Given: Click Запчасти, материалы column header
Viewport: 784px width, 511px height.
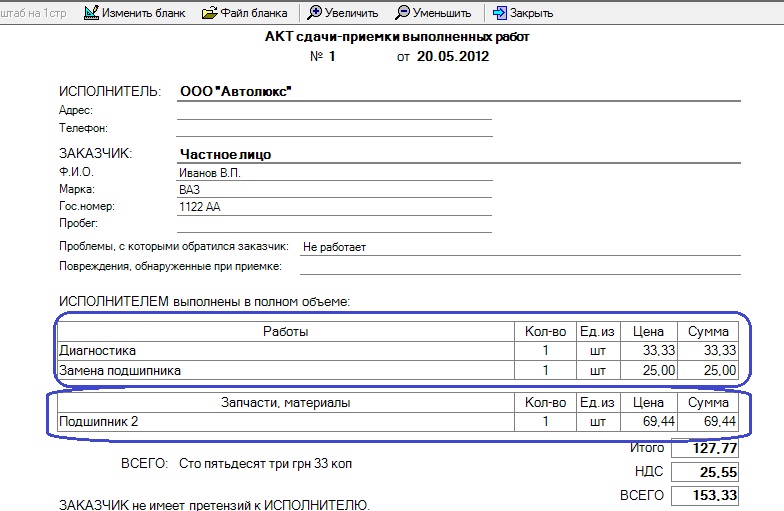Looking at the screenshot, I should coord(286,402).
